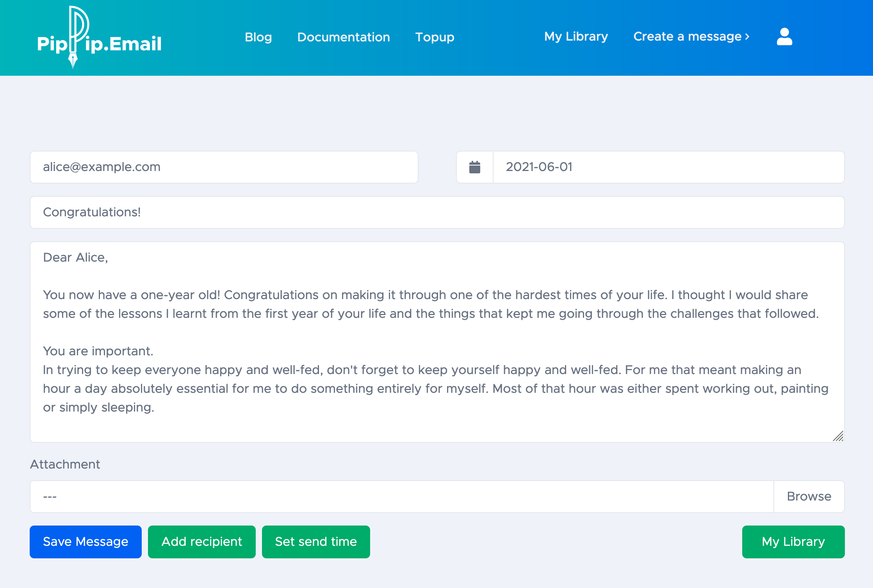873x588 pixels.
Task: Open the user account profile icon
Action: tap(784, 37)
